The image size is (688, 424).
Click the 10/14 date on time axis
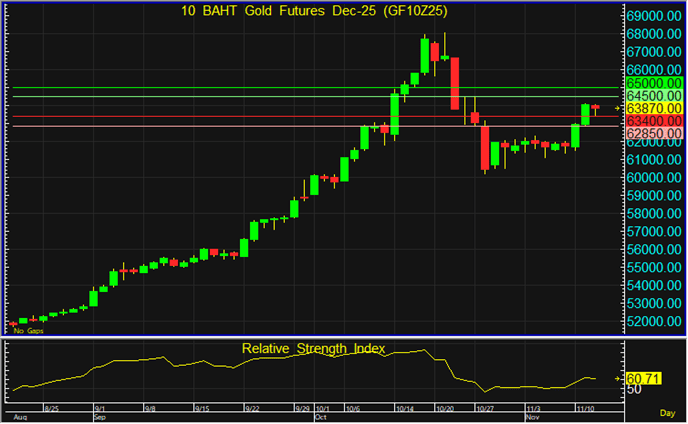404,409
